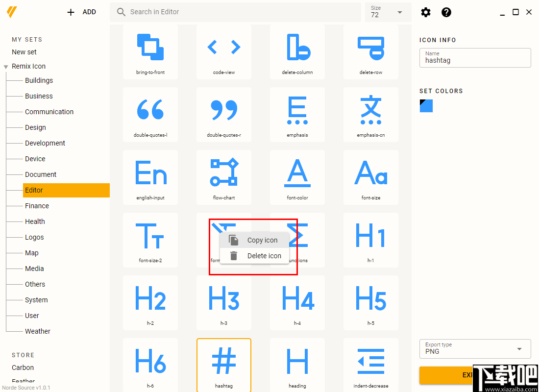This screenshot has width=539, height=392.
Task: Click the Search in Editor field
Action: pyautogui.click(x=235, y=12)
